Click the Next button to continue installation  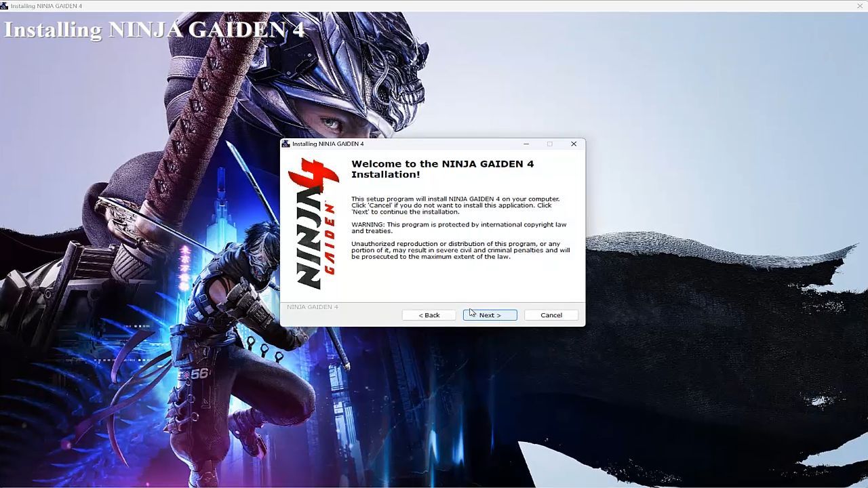[490, 315]
